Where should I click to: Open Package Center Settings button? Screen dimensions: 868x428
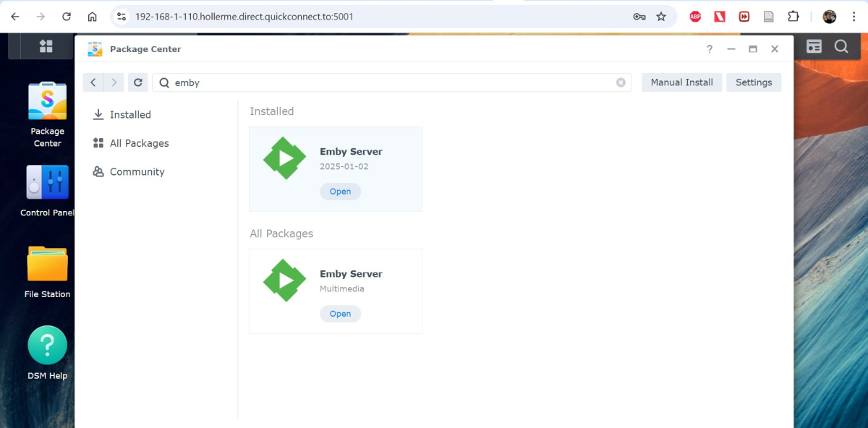[x=754, y=82]
